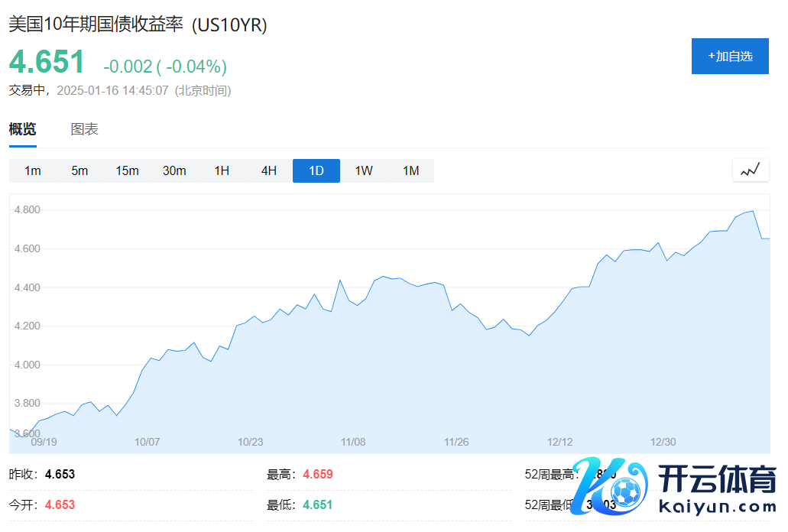Switch to the 概览 tab

(22, 129)
